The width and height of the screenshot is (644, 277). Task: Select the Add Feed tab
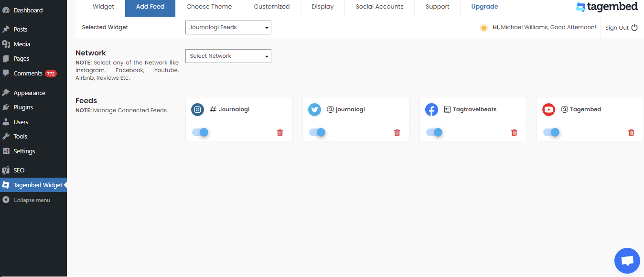point(150,7)
